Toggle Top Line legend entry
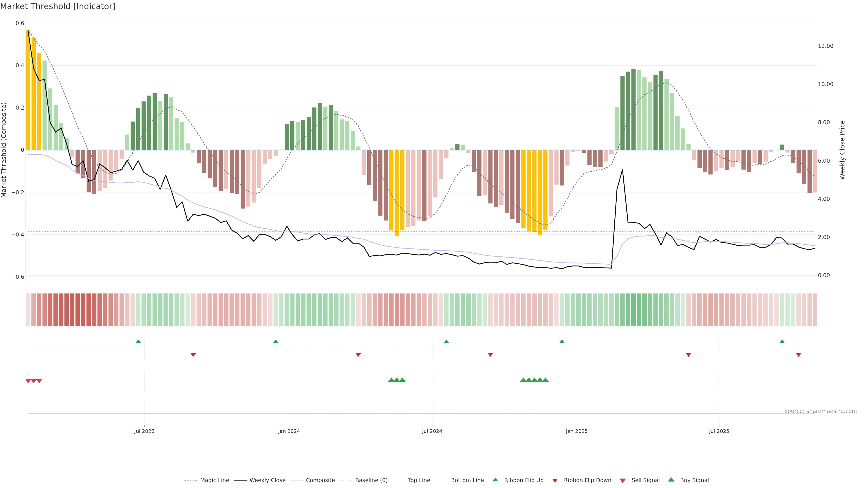Image resolution: width=868 pixels, height=488 pixels. pos(419,480)
